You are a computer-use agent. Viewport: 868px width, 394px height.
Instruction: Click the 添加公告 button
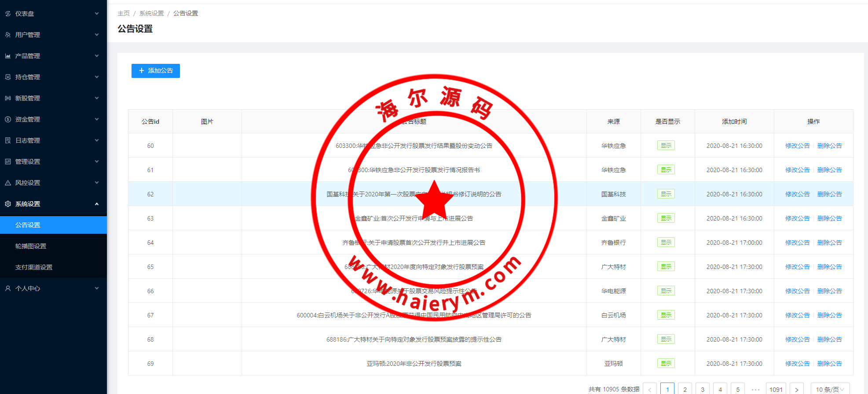156,71
